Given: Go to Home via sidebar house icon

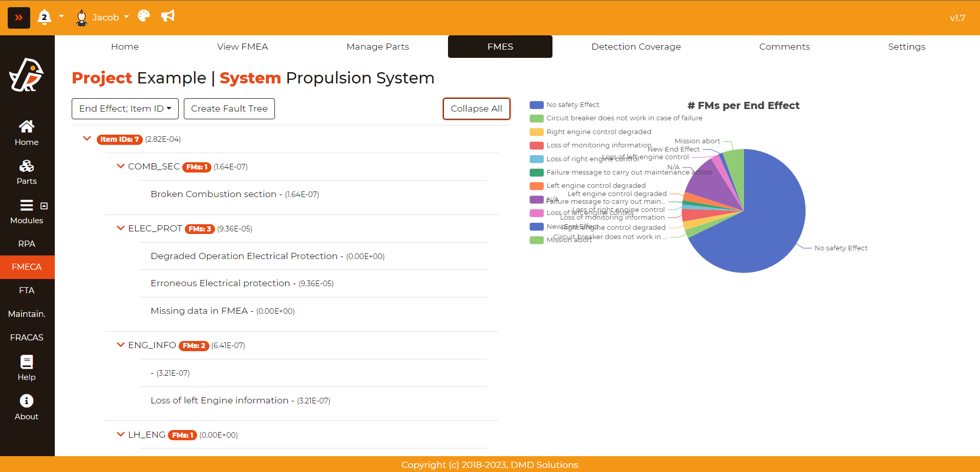Looking at the screenshot, I should [27, 133].
